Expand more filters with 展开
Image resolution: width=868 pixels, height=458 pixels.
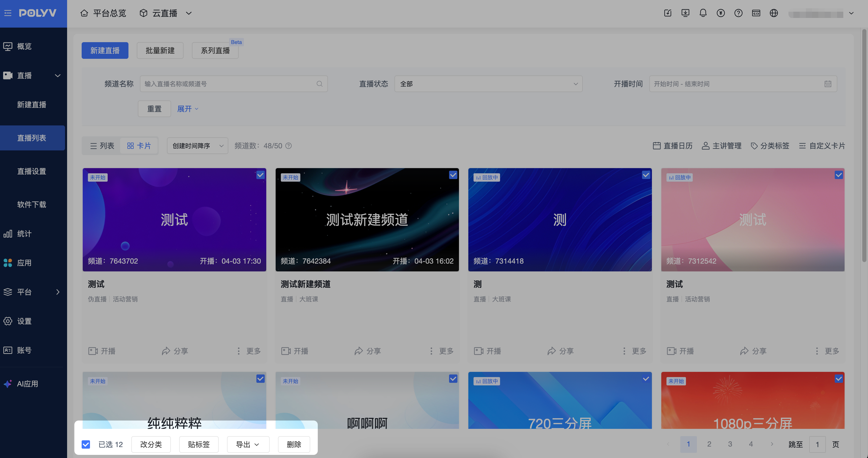[188, 109]
